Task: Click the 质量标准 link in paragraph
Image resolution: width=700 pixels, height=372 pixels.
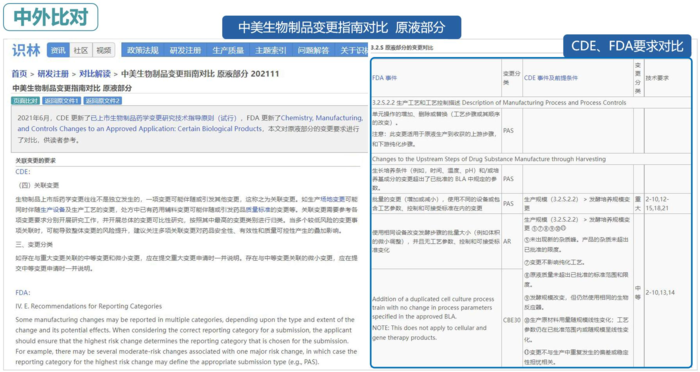Action: pos(258,209)
